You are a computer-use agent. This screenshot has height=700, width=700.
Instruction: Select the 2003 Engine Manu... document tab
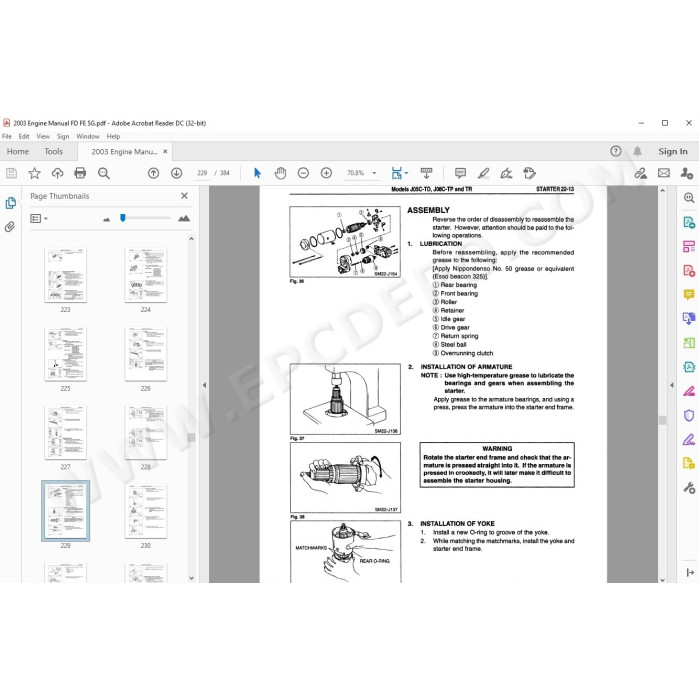[x=124, y=152]
